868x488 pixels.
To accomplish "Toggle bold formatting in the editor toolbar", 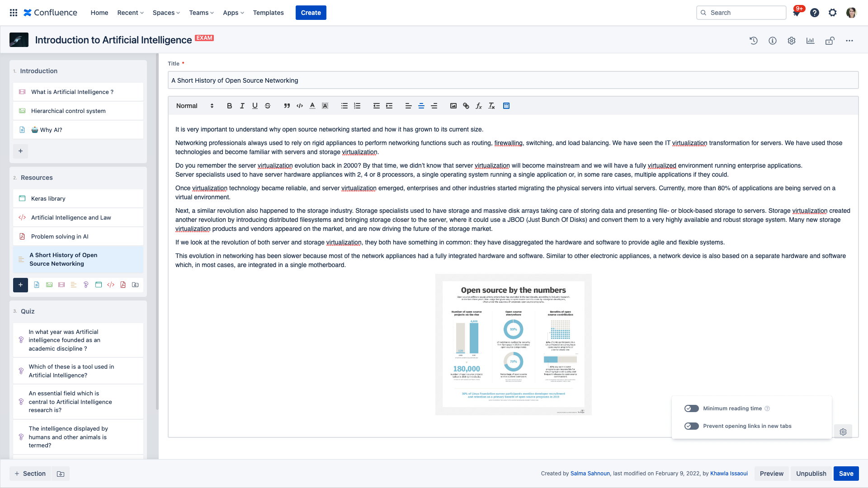I will (x=229, y=106).
